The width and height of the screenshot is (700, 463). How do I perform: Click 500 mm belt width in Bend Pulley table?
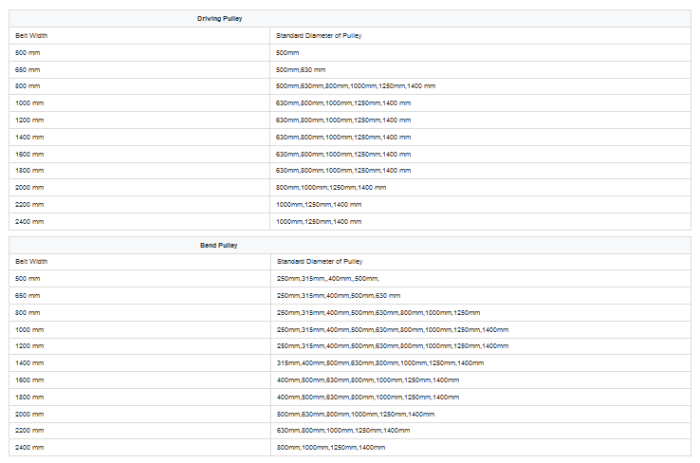28,278
